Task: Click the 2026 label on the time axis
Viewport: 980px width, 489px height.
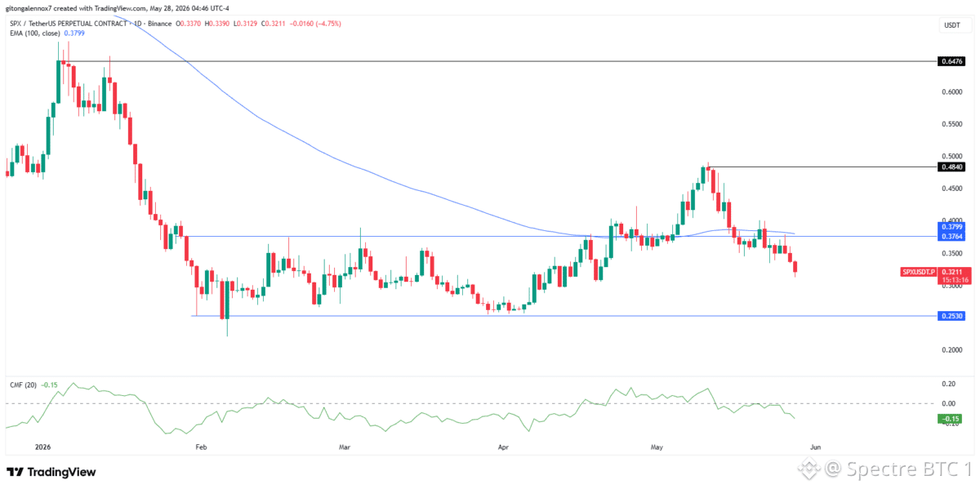Action: tap(42, 447)
